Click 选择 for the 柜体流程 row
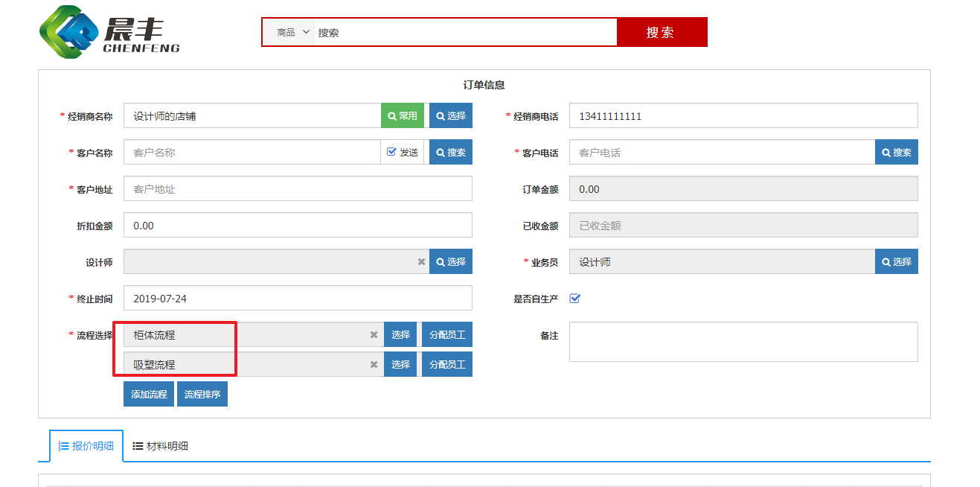Screen dimensions: 980x487 click(x=400, y=335)
